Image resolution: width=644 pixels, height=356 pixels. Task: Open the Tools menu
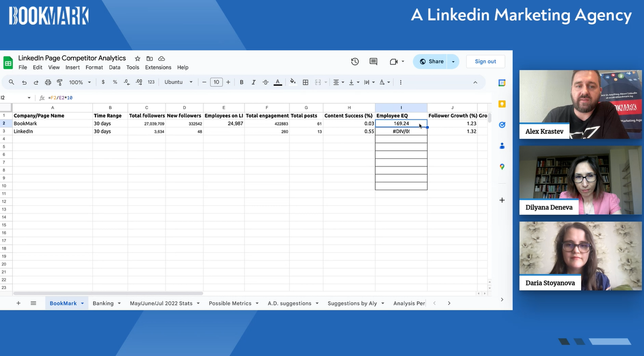[133, 67]
